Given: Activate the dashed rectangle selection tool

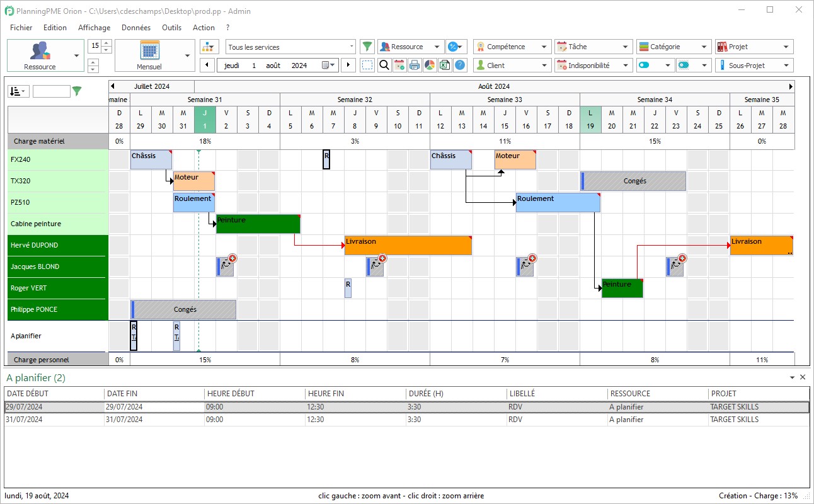Looking at the screenshot, I should coord(367,65).
